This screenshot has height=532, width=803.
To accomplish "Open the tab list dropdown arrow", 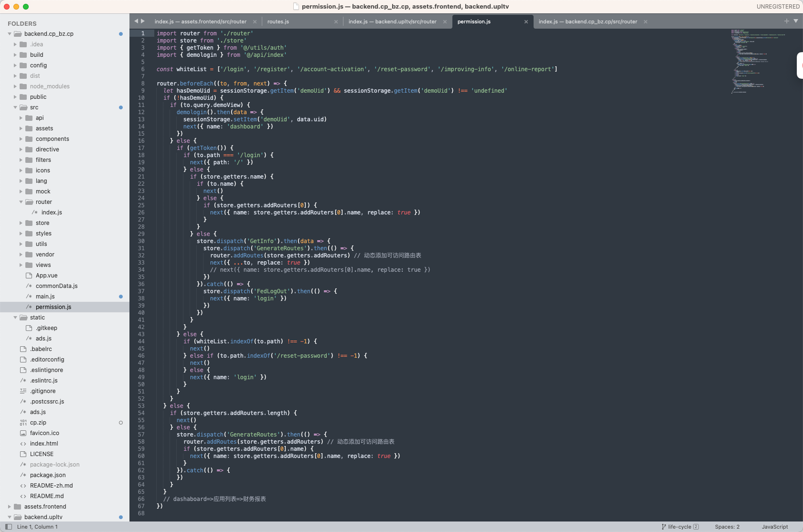I will [796, 21].
